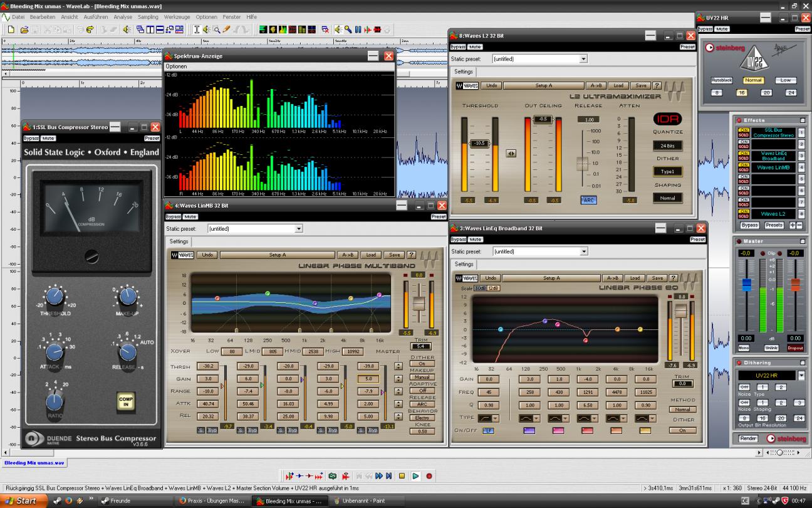Click Setup A selector in L2 Ultramaximizer
This screenshot has height=508, width=812.
(543, 85)
